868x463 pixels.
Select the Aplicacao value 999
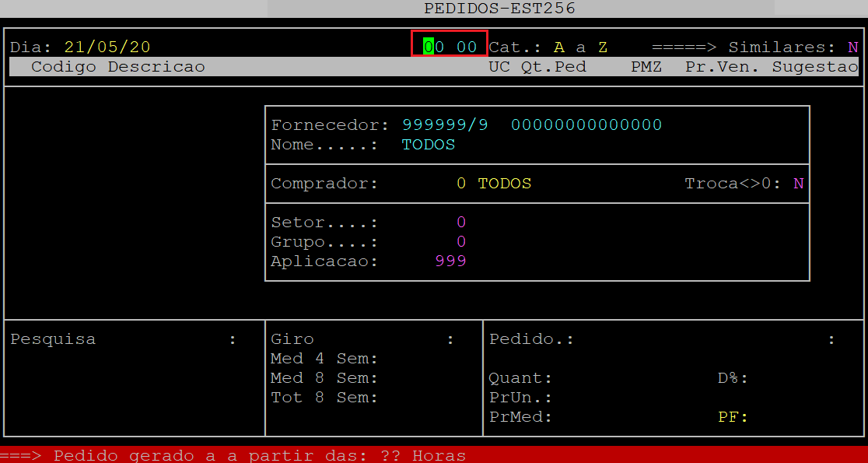450,261
